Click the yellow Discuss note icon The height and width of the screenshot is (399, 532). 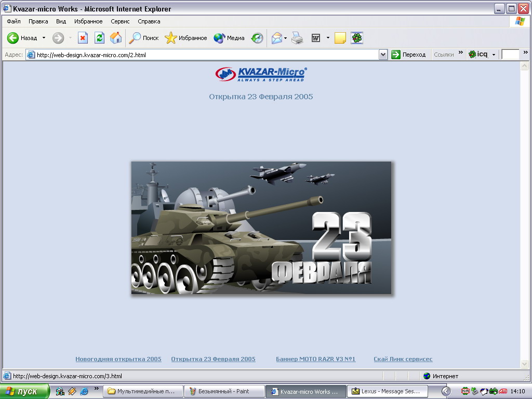coord(340,38)
